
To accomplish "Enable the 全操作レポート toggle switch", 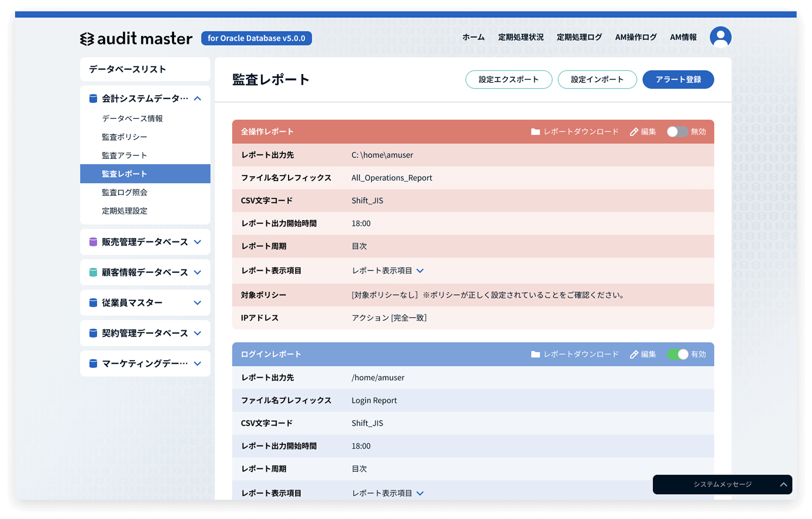I will click(x=677, y=132).
